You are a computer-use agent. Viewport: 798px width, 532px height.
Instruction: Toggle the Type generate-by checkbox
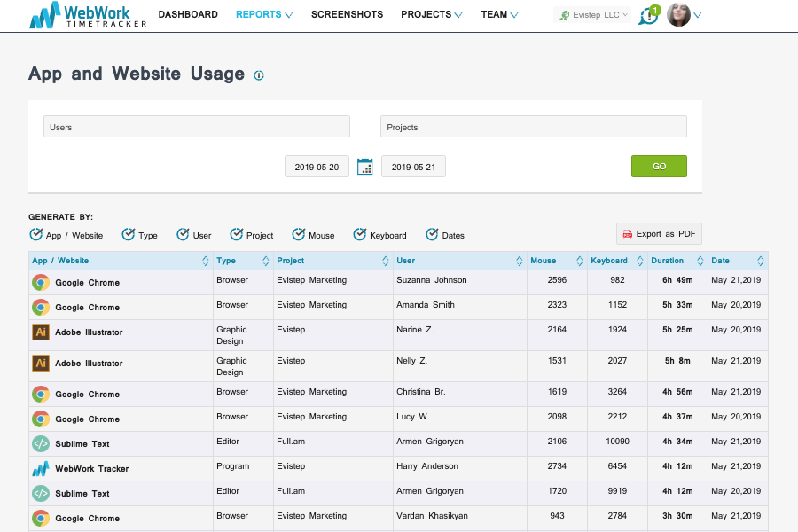[129, 234]
